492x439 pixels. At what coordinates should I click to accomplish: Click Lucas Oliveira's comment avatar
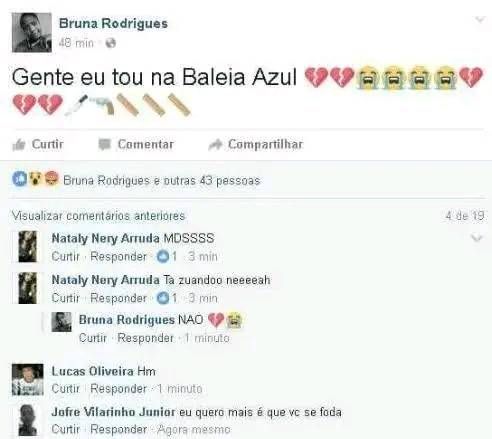point(28,380)
